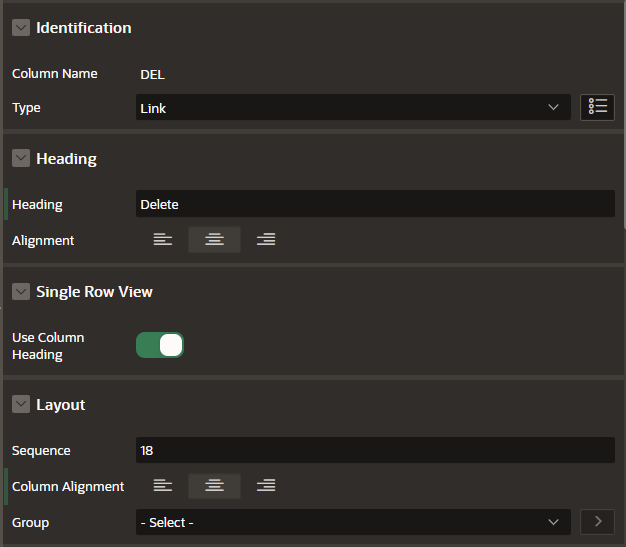626x547 pixels.
Task: Set Heading alignment to left
Action: [x=162, y=240]
